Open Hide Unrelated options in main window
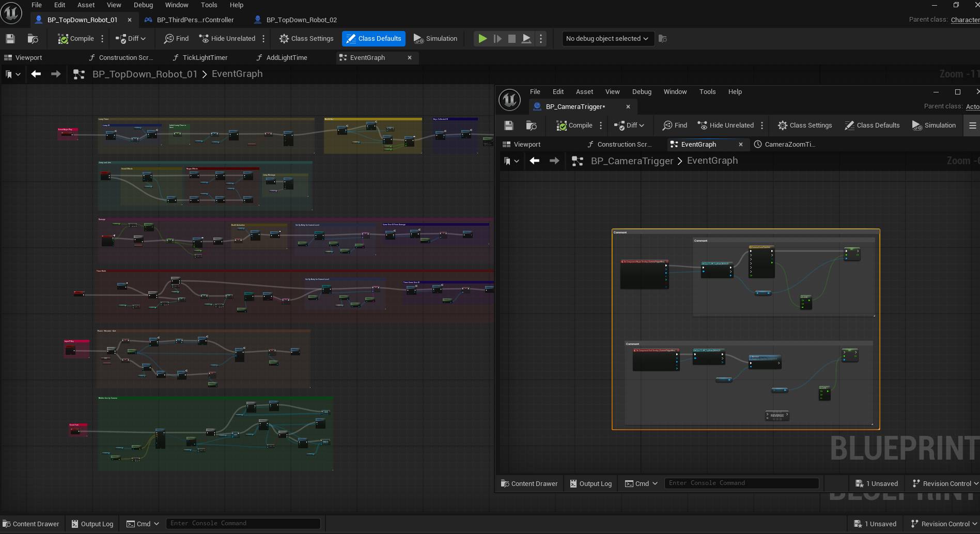 tap(263, 39)
